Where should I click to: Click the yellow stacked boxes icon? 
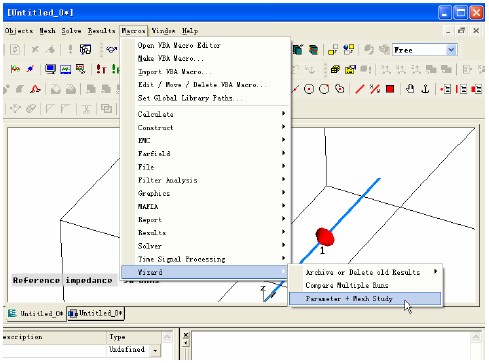(x=335, y=69)
